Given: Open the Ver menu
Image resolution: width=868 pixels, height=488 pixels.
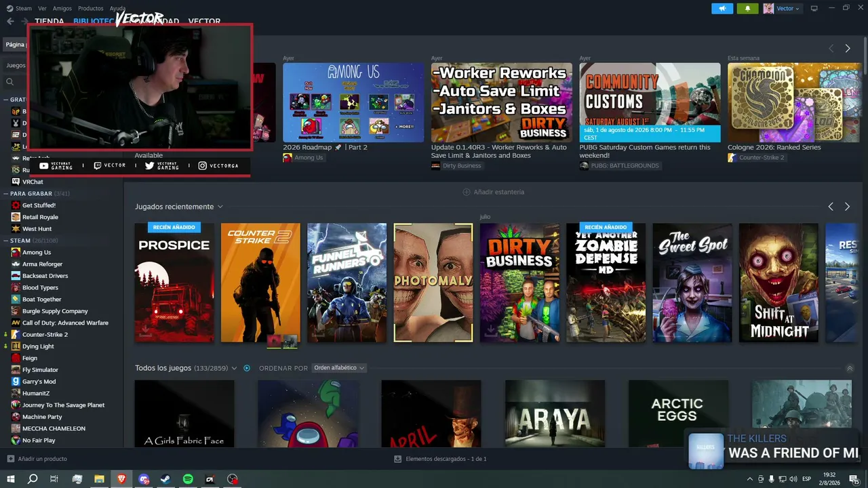Looking at the screenshot, I should coord(43,8).
